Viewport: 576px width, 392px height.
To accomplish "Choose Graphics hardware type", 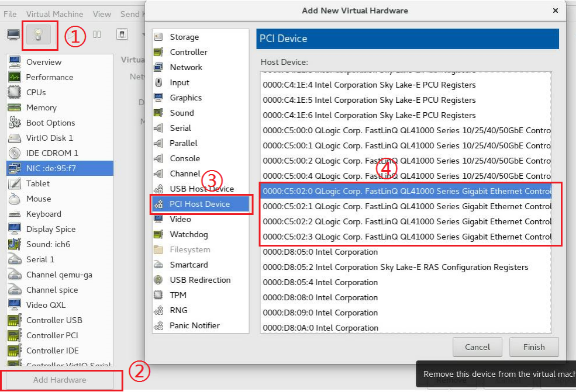I will (x=201, y=98).
